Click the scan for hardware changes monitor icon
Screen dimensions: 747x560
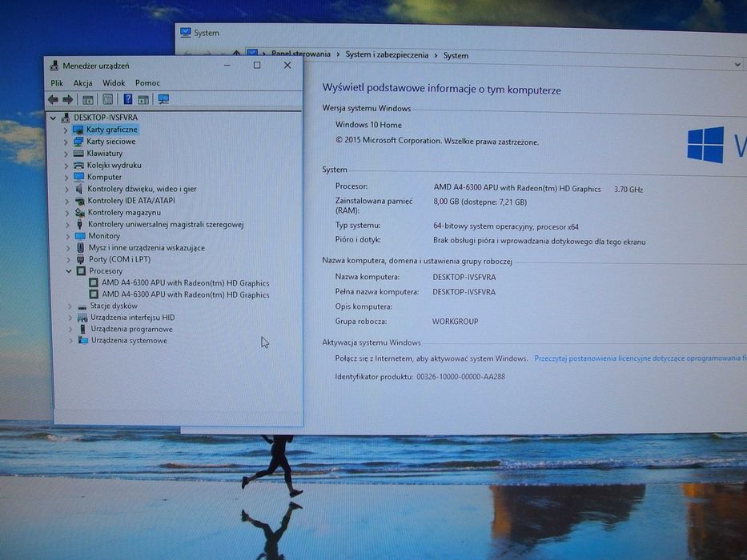(x=163, y=99)
